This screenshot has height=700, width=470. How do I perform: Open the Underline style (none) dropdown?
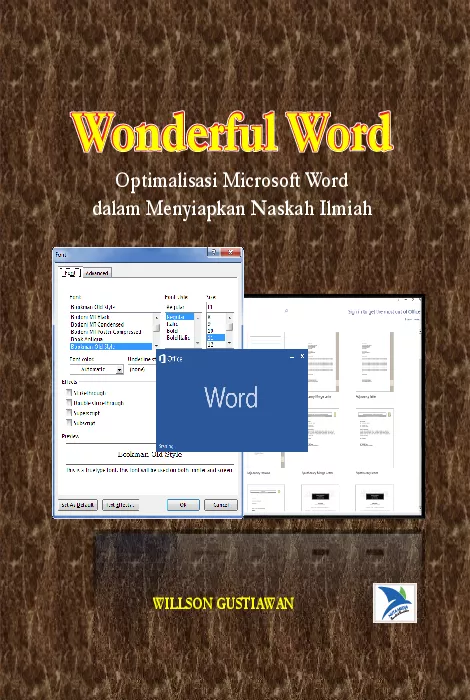point(142,369)
